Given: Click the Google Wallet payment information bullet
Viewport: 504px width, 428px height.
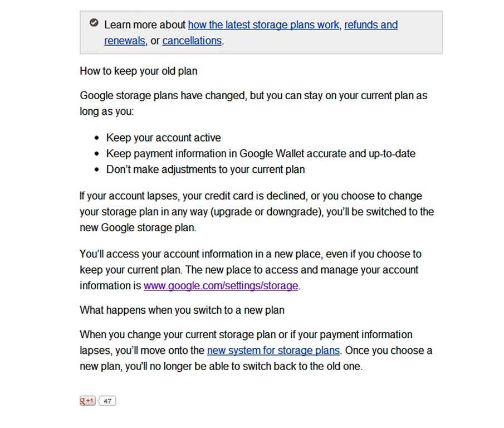Looking at the screenshot, I should point(261,153).
